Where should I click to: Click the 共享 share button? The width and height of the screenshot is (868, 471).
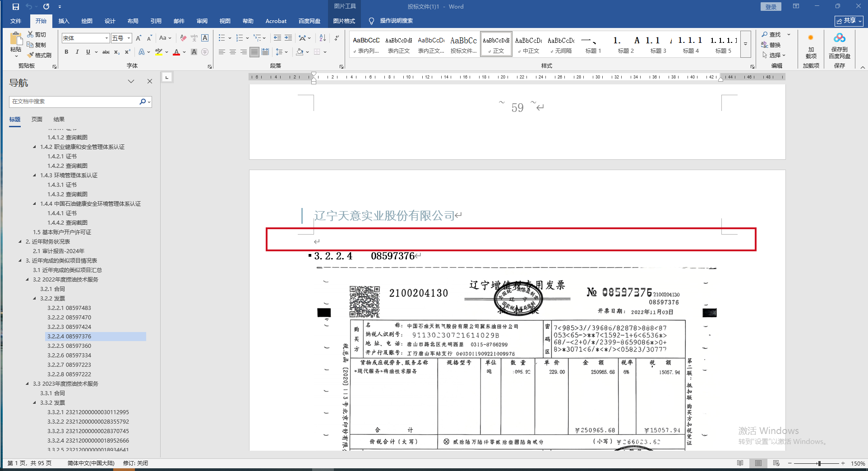(849, 21)
